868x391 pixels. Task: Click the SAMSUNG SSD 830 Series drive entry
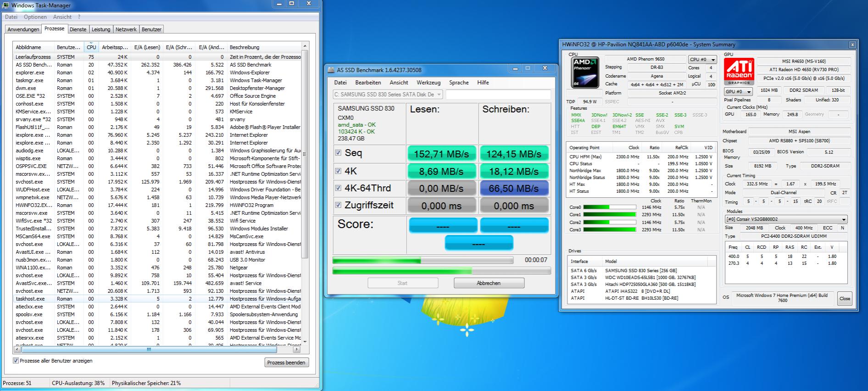(x=642, y=270)
